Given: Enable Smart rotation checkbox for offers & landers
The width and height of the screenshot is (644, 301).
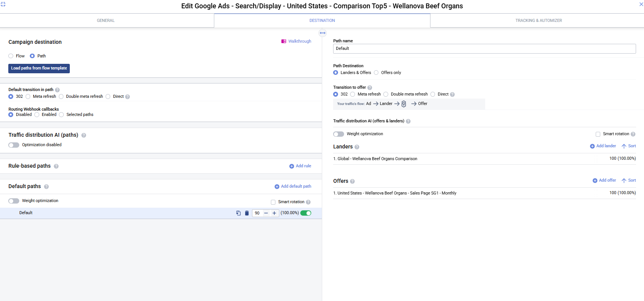Looking at the screenshot, I should 598,134.
